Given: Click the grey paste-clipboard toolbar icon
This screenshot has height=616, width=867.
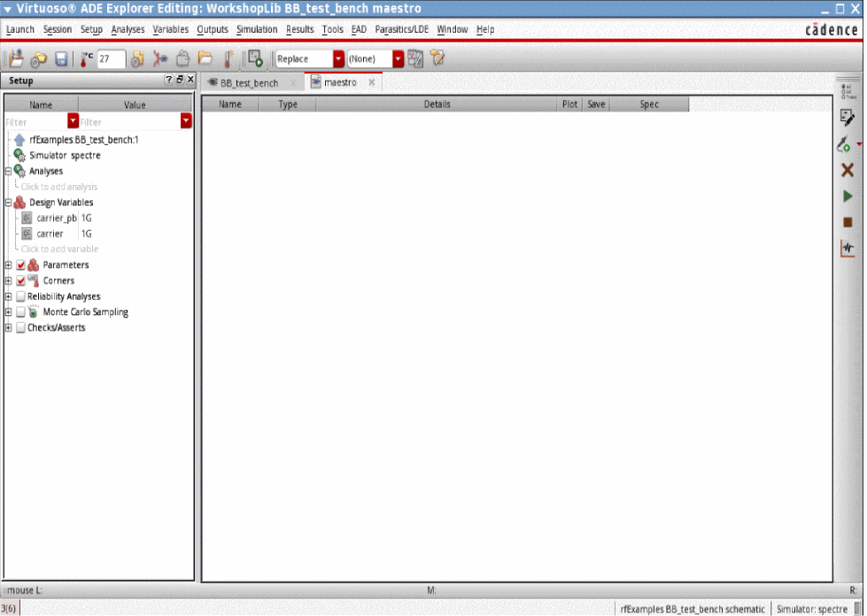Looking at the screenshot, I should pos(182,58).
